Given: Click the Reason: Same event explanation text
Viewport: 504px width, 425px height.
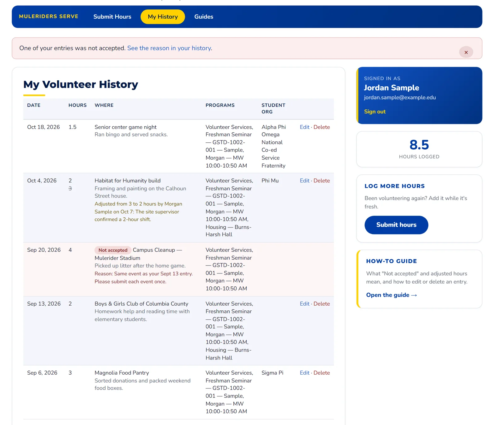Looking at the screenshot, I should (144, 278).
